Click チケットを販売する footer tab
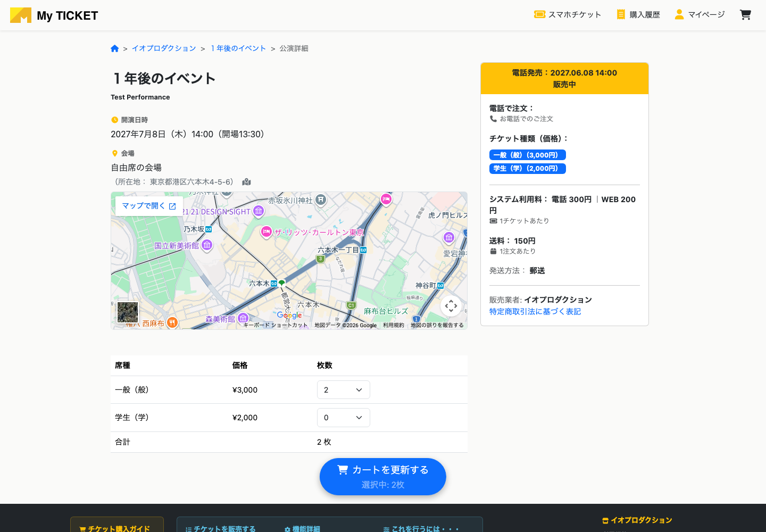The image size is (766, 532). coord(220,529)
